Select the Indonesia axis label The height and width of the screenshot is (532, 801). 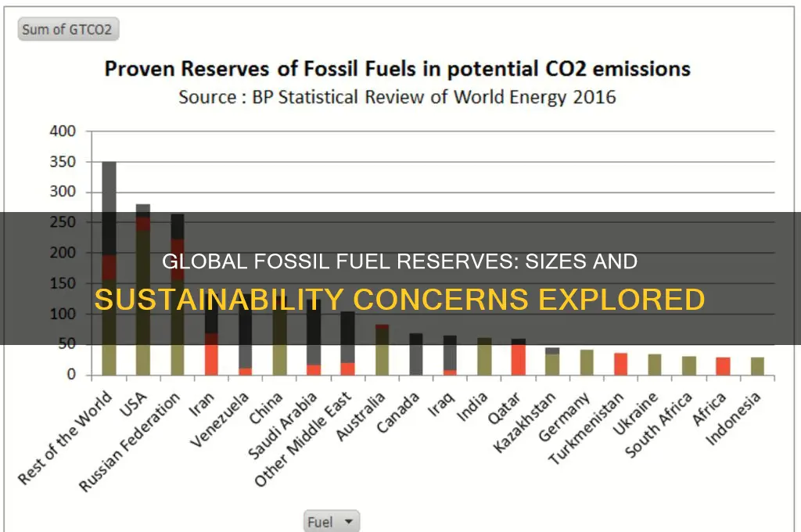(732, 418)
